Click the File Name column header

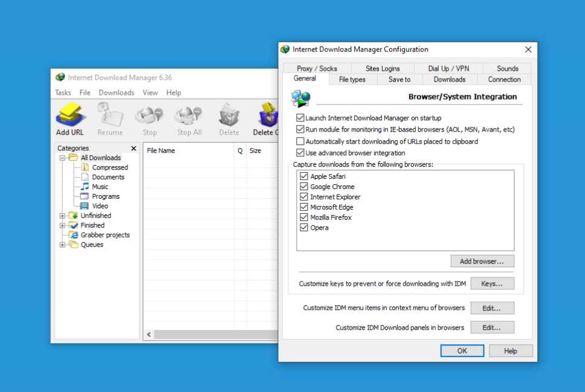coord(189,150)
